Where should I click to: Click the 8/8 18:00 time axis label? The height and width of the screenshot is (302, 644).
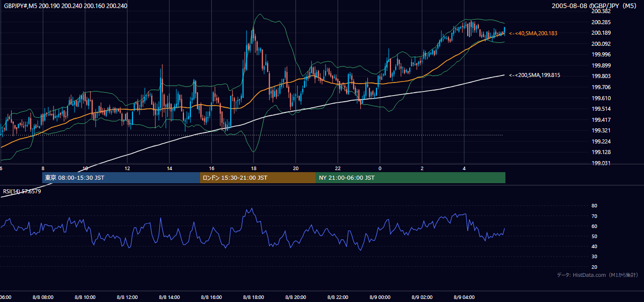pyautogui.click(x=253, y=297)
